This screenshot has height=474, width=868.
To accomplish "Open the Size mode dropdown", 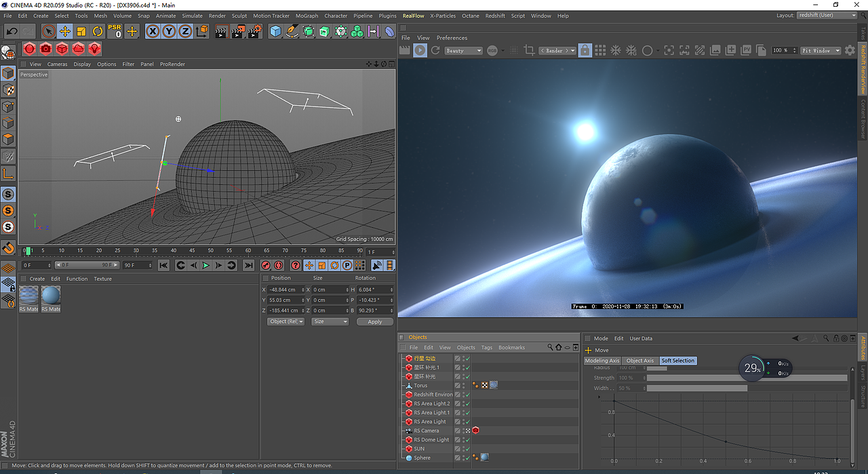I will coord(330,321).
